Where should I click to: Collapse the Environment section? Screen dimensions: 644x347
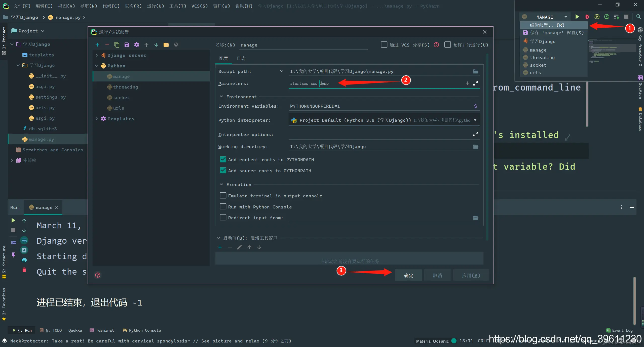coord(221,97)
